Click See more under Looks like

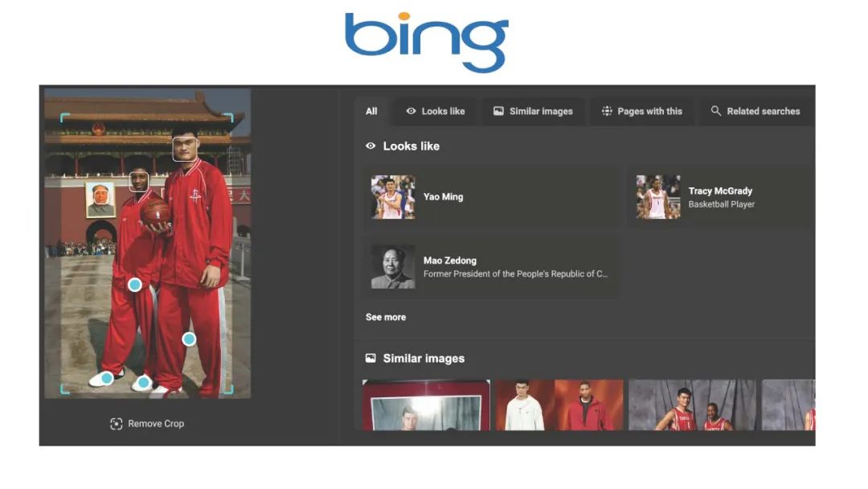(386, 318)
